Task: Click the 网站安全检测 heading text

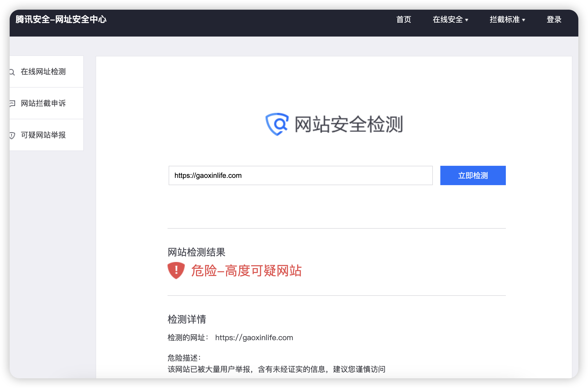Action: tap(349, 124)
